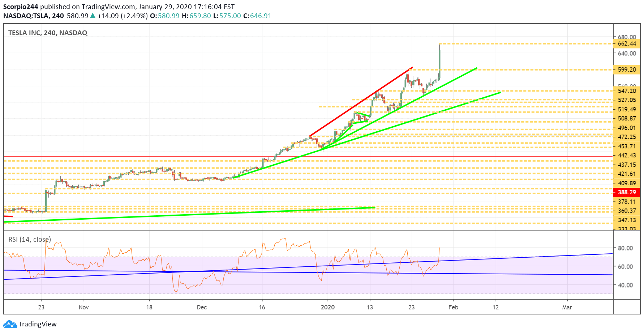
Task: Click the 640.00 price axis tick
Action: tap(627, 53)
